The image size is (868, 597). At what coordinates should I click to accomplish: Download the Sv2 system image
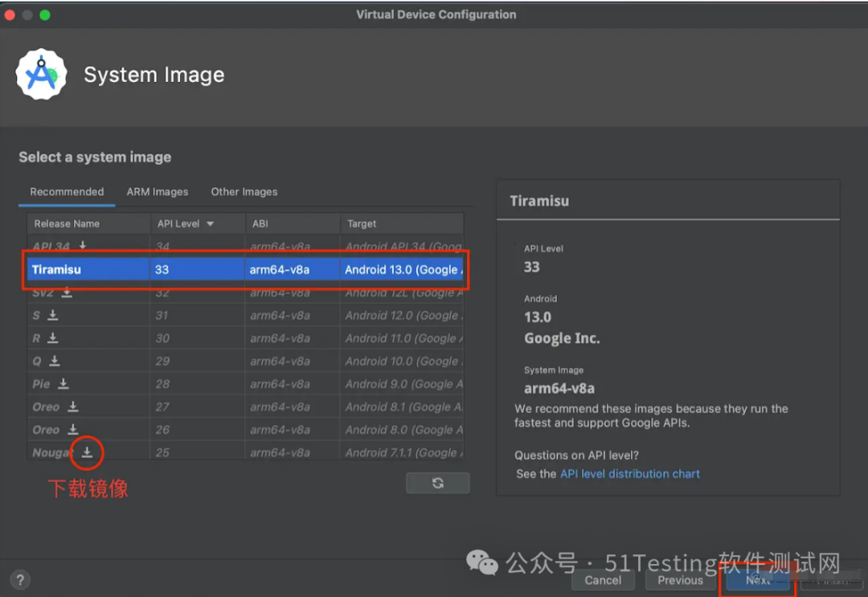coord(67,292)
